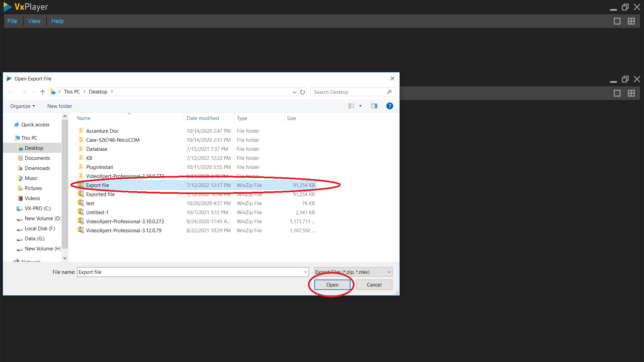Image resolution: width=644 pixels, height=362 pixels.
Task: Click the VxPlayer logo icon in the title bar
Action: [x=7, y=7]
